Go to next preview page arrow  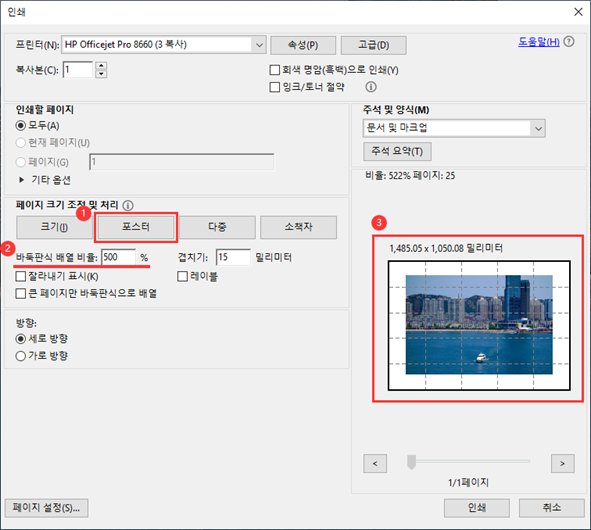562,463
